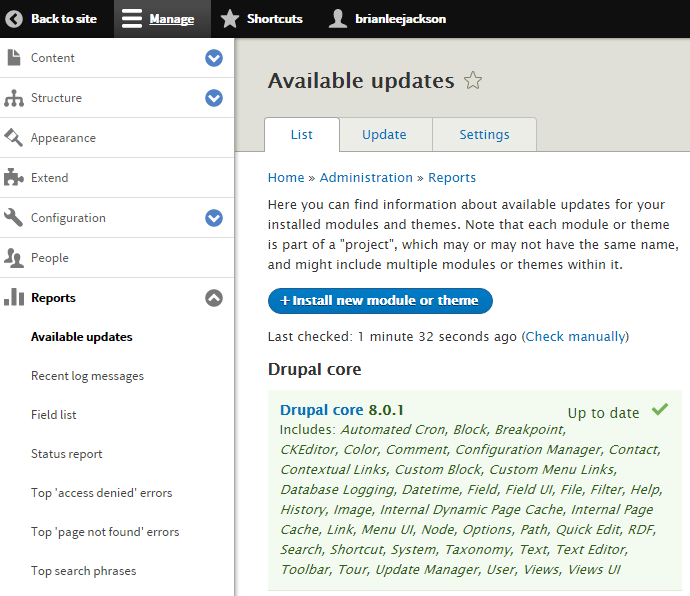Follow the Administration breadcrumb link
Image resolution: width=690 pixels, height=596 pixels.
tap(366, 177)
